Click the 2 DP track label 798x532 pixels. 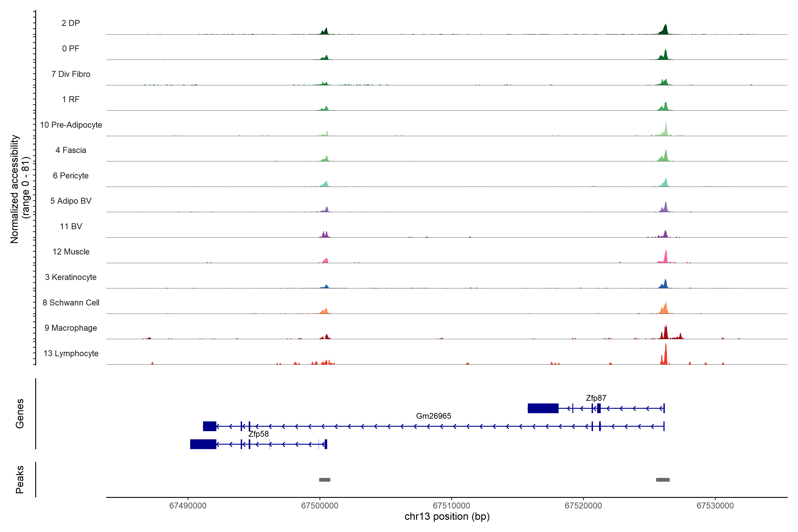tap(70, 23)
